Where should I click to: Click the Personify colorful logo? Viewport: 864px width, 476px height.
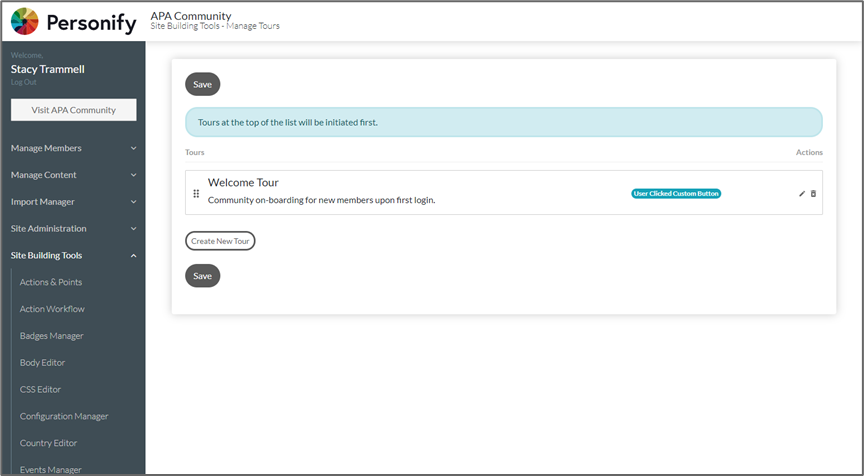tap(25, 22)
